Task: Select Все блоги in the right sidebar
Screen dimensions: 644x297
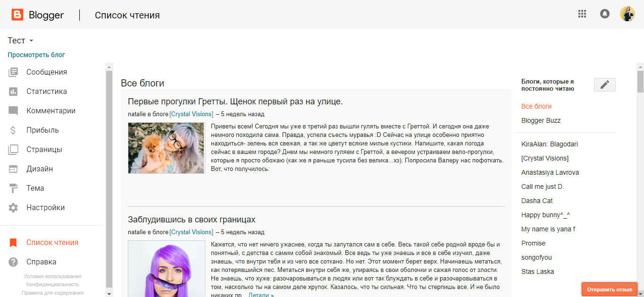Action: coord(536,106)
